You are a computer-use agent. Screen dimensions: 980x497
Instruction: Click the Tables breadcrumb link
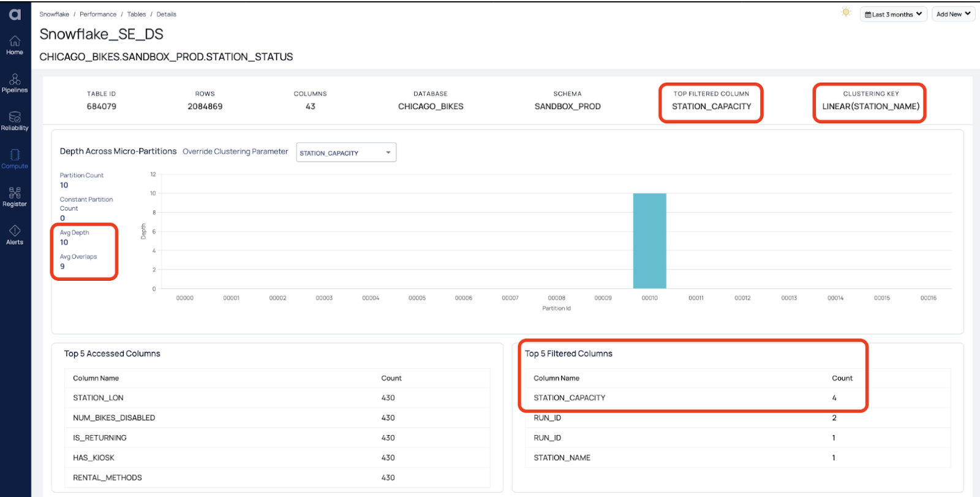[x=137, y=14]
